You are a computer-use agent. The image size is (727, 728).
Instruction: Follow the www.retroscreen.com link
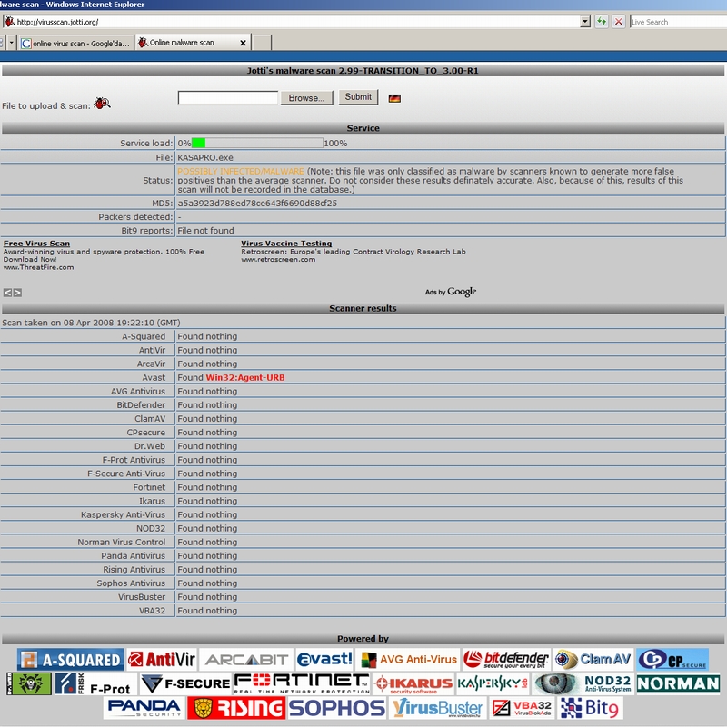tap(278, 260)
